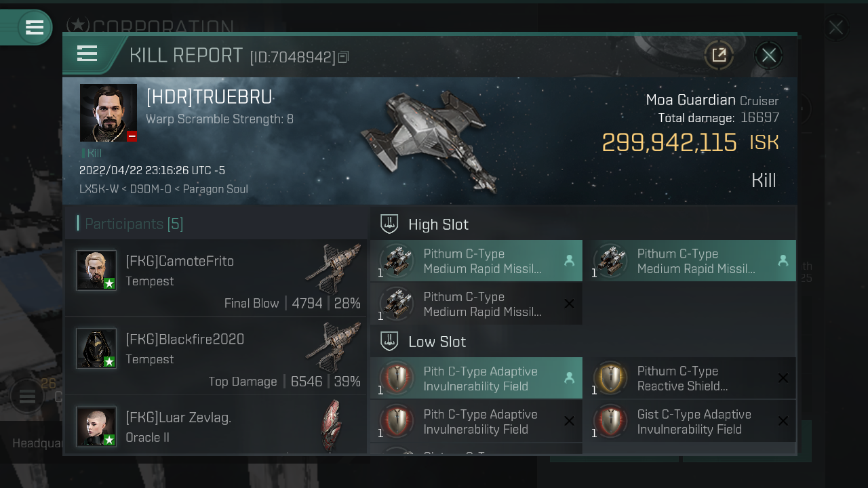
Task: Select the dropped Pith C-Type Adaptive Invulnerability Field
Action: click(x=476, y=378)
